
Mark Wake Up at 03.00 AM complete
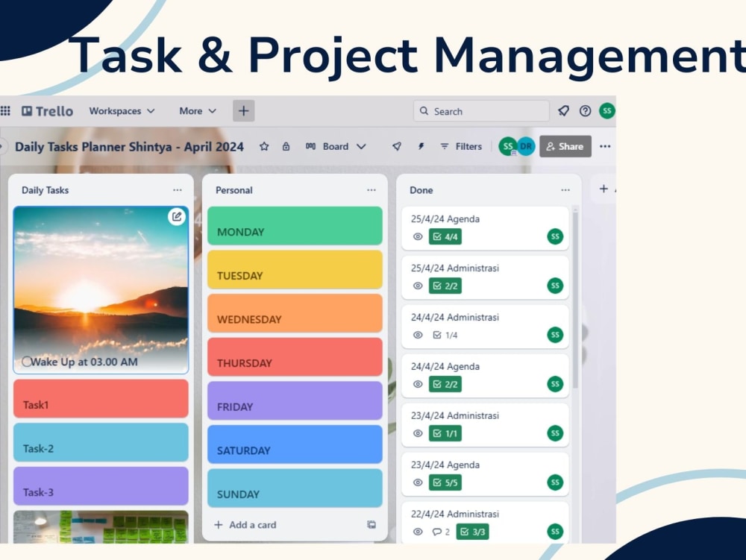point(27,362)
